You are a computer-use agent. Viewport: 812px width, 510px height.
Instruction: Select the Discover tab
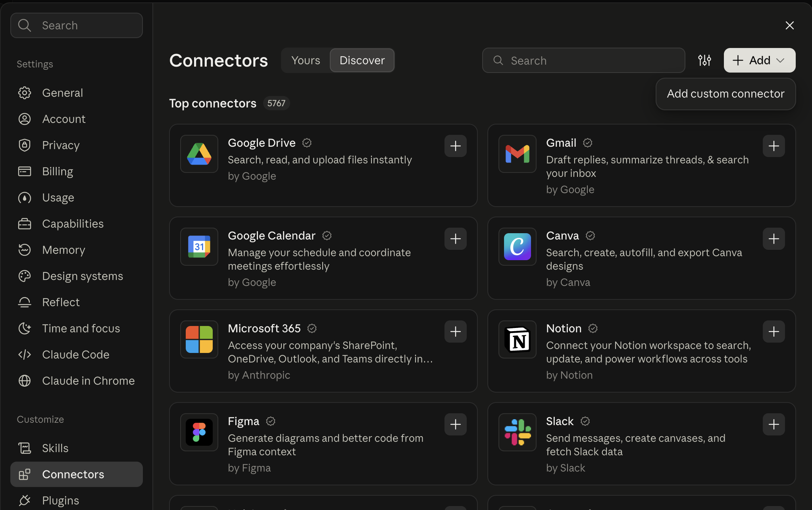tap(362, 60)
